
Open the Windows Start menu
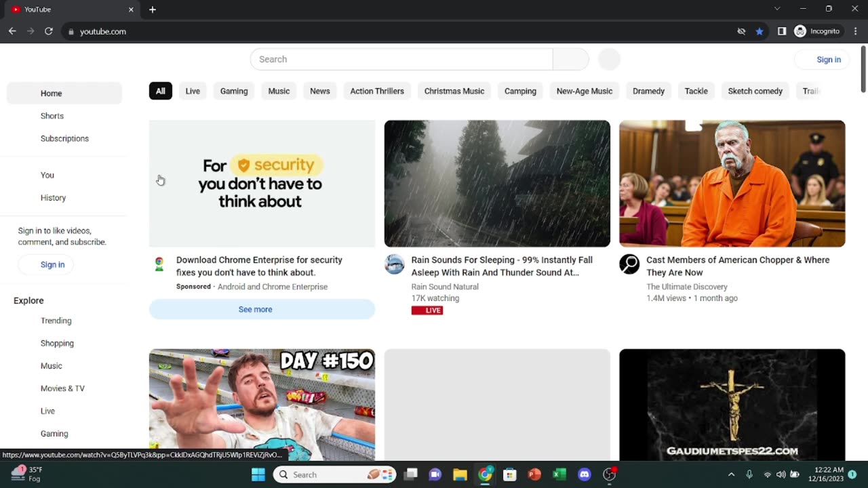pos(258,474)
